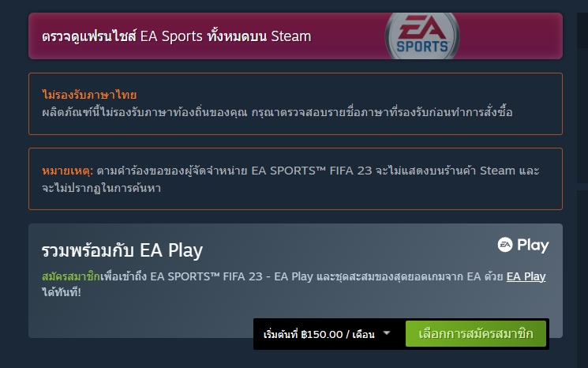Click the ได้ทันที! text line
This screenshot has height=368, width=588.
tap(62, 292)
